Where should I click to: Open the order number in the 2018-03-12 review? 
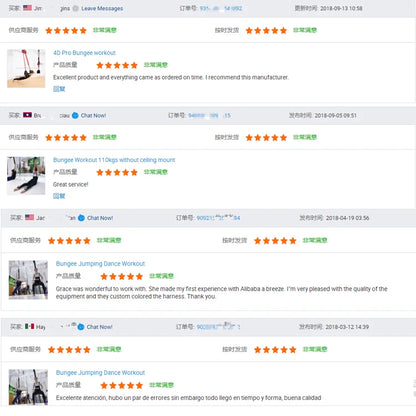[218, 327]
